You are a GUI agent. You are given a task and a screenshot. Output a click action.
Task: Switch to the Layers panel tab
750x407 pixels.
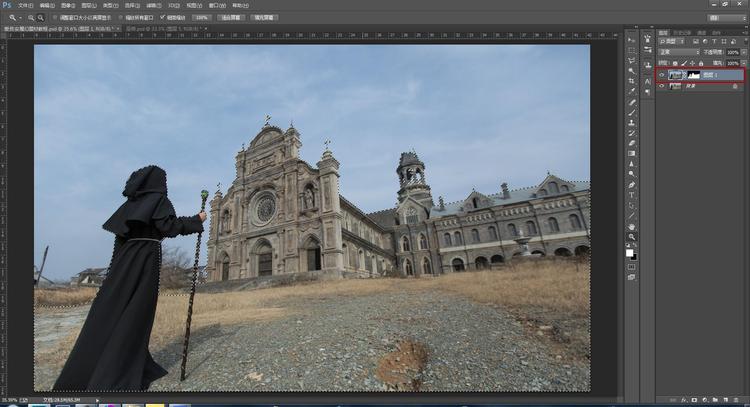point(663,33)
